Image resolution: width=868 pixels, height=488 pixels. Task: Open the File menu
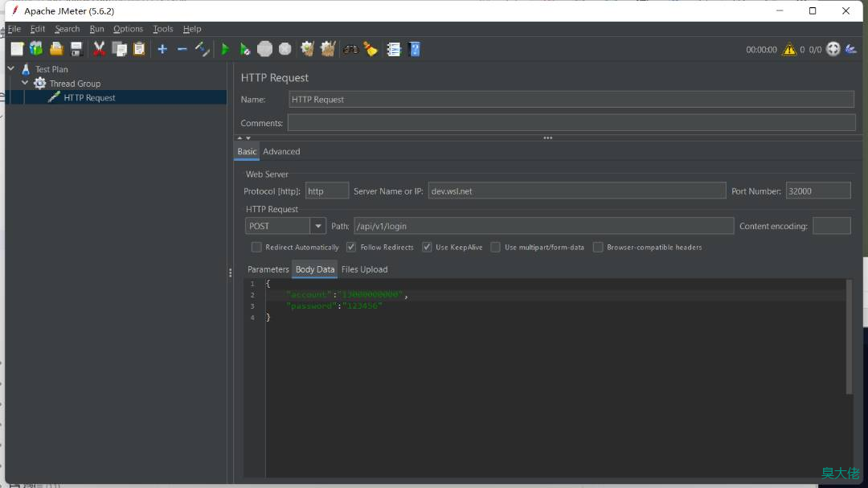coord(14,29)
